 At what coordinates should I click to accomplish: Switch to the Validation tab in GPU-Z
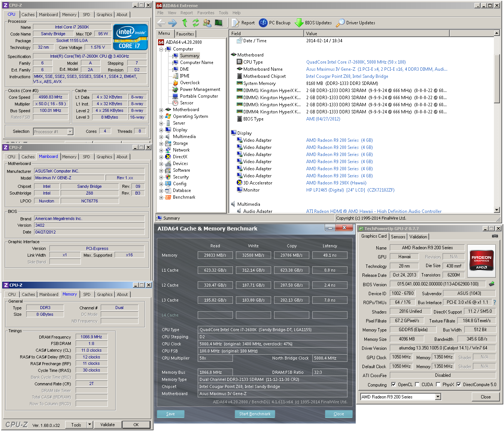coord(418,237)
